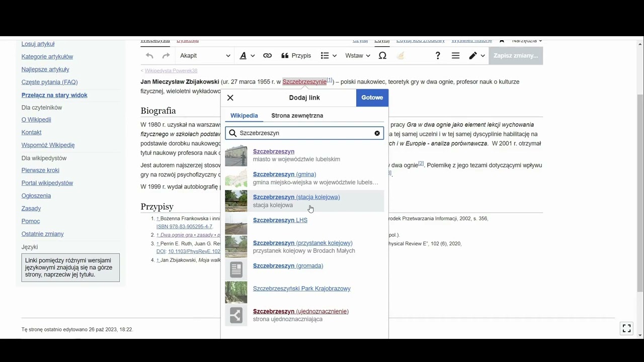Toggle fullscreen with bottom-right corner icon
Viewport: 644px width, 362px height.
[627, 328]
